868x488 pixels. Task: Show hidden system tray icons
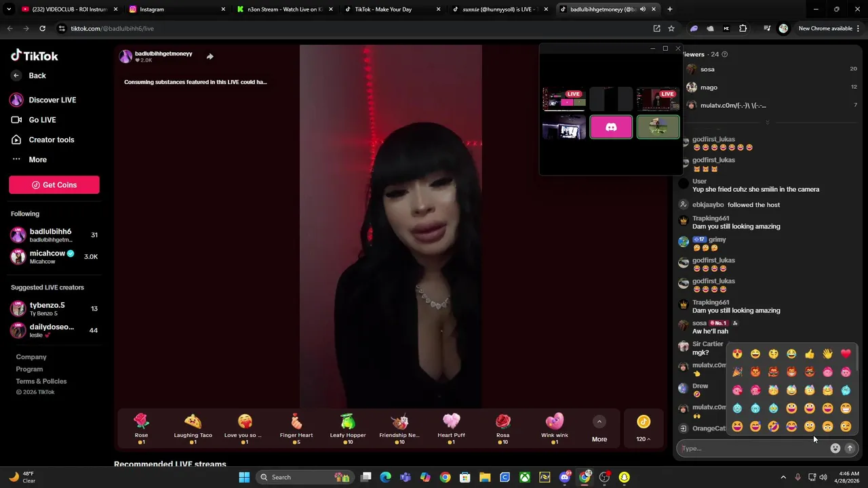click(783, 477)
